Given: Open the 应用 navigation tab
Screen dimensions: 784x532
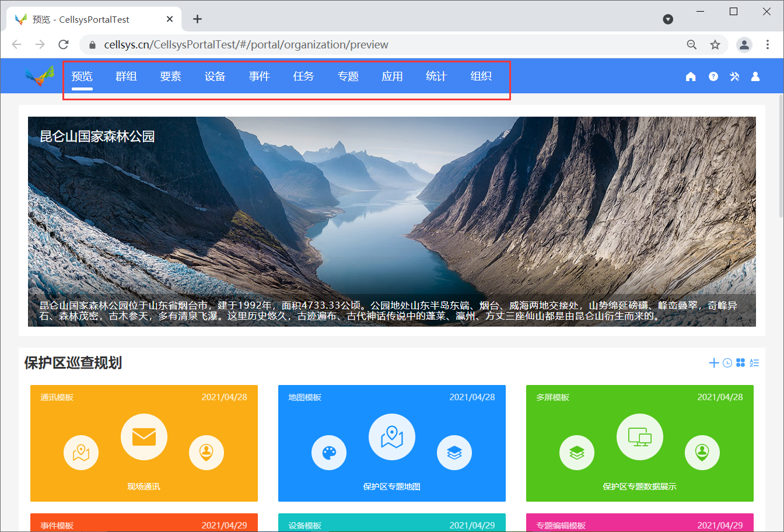Looking at the screenshot, I should pos(393,76).
